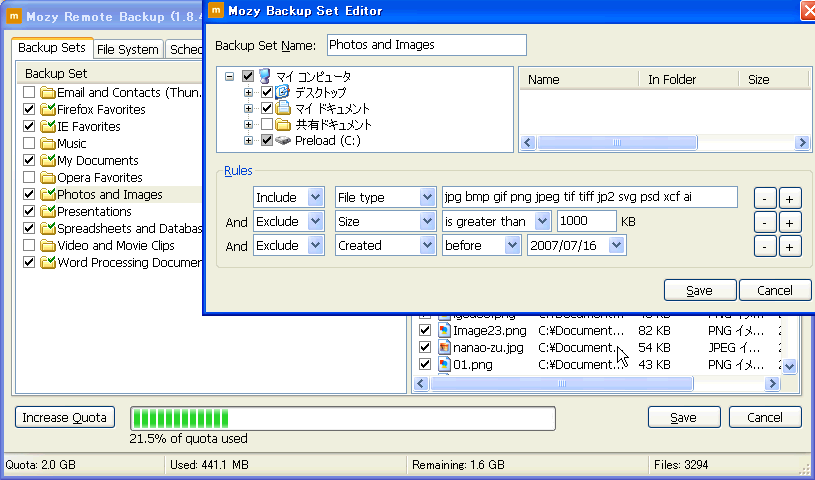
Task: Click the デスクトップ desktop icon in tree
Action: (282, 93)
